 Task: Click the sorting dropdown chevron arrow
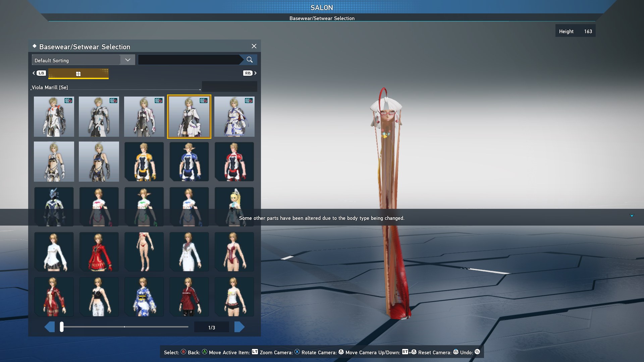[x=127, y=60]
